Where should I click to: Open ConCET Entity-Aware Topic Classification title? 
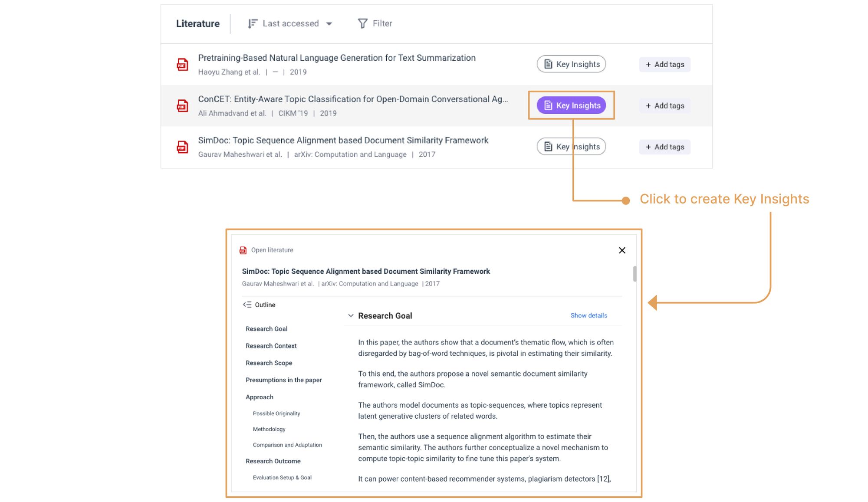[353, 99]
